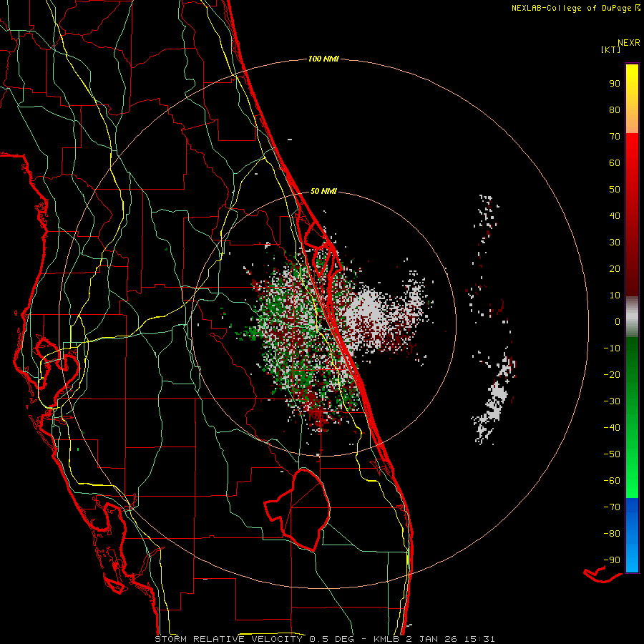Click the positive 10 scale value

(615, 296)
